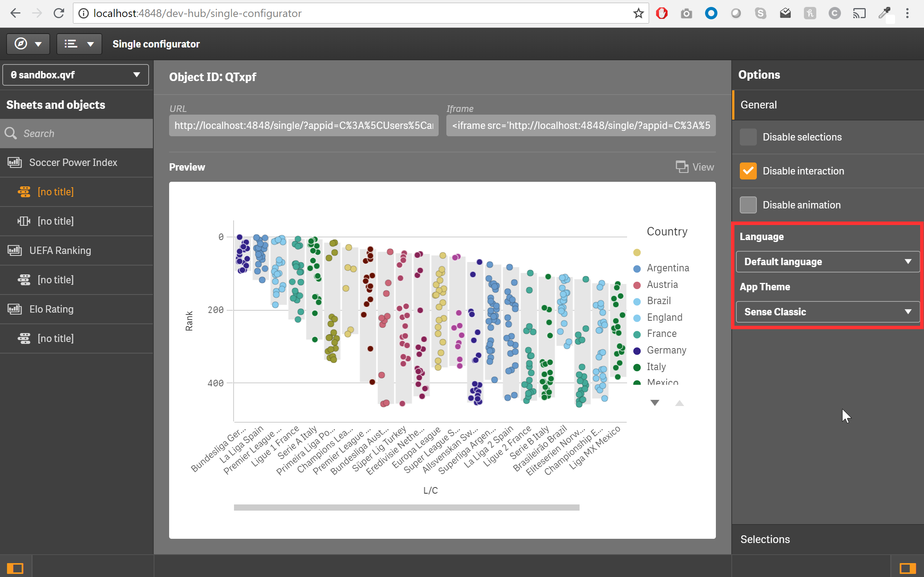Click the home/dashboard icon top-left

pos(20,44)
